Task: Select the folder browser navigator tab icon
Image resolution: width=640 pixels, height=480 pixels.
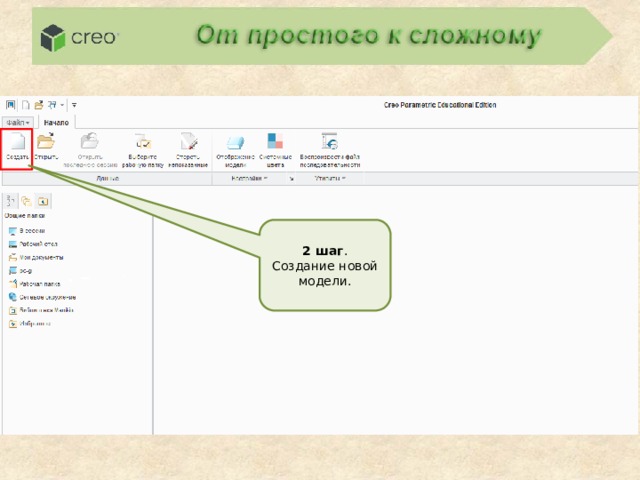Action: [x=27, y=201]
